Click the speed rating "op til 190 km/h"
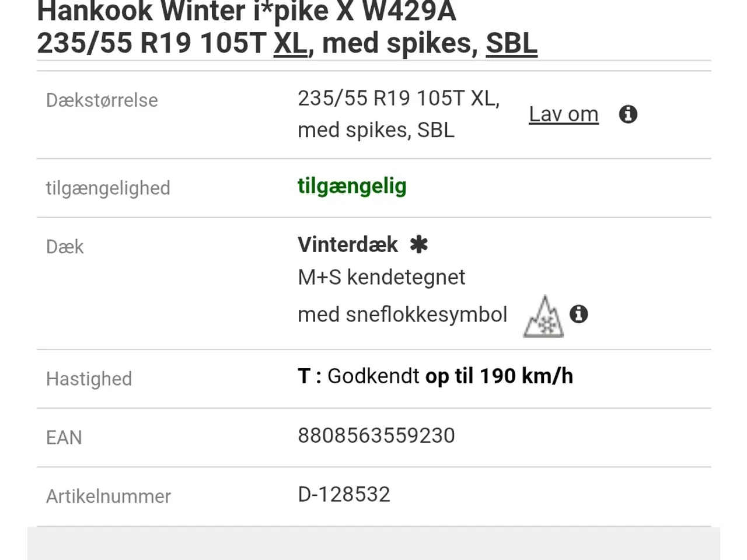The image size is (747, 560). [x=499, y=376]
